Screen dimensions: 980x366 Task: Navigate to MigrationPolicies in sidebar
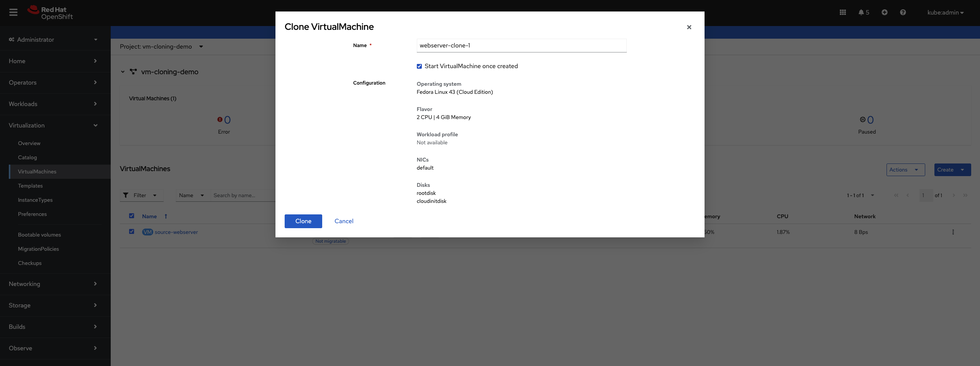[38, 249]
